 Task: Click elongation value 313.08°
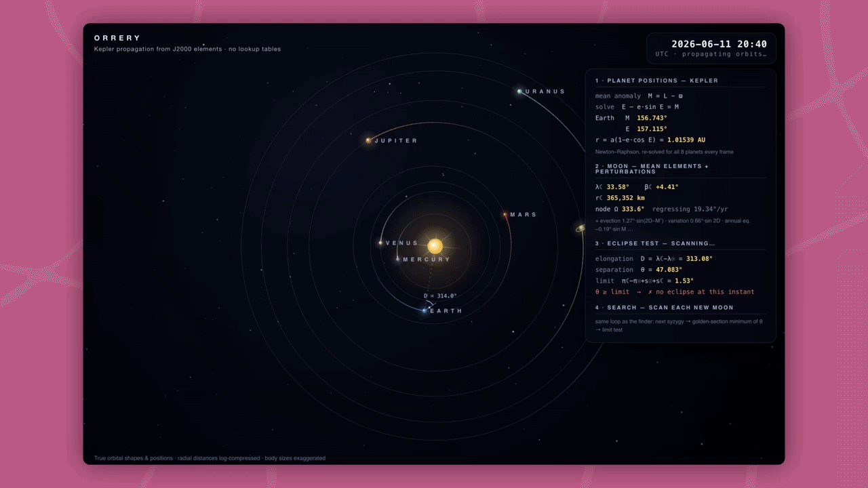pos(698,259)
